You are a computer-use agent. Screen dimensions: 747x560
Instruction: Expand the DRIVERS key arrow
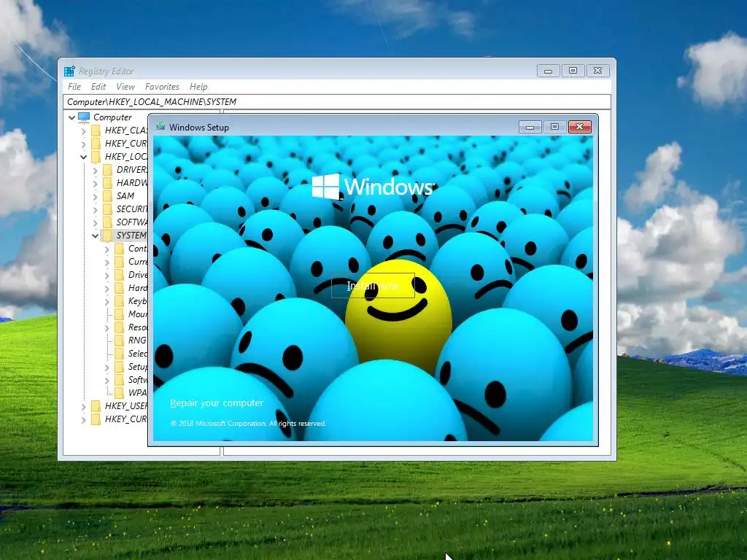(95, 170)
